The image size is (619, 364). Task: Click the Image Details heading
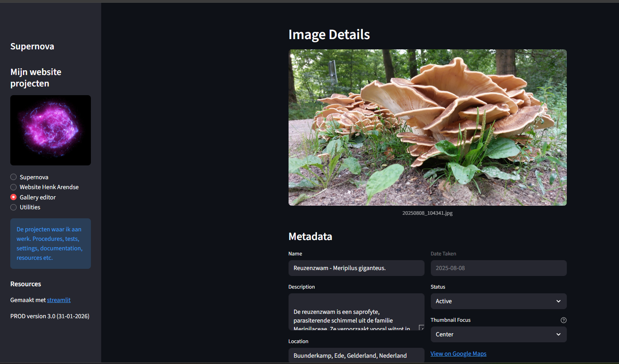pos(329,35)
